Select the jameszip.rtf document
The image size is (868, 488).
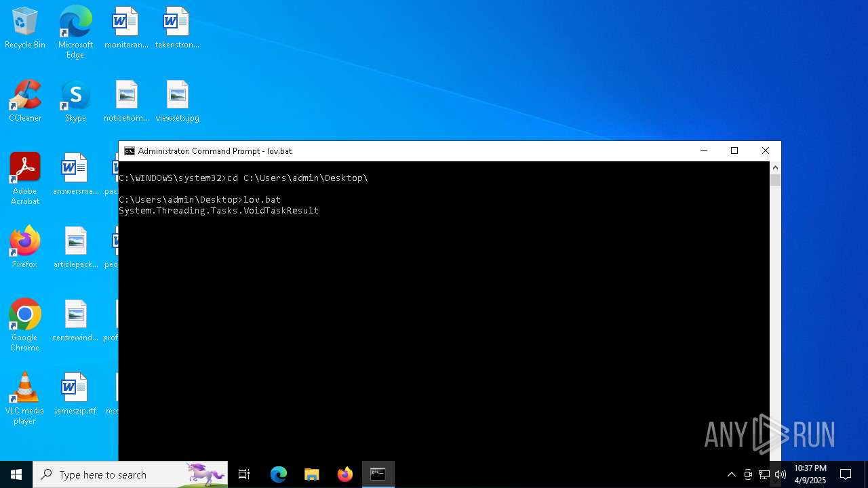pos(75,394)
